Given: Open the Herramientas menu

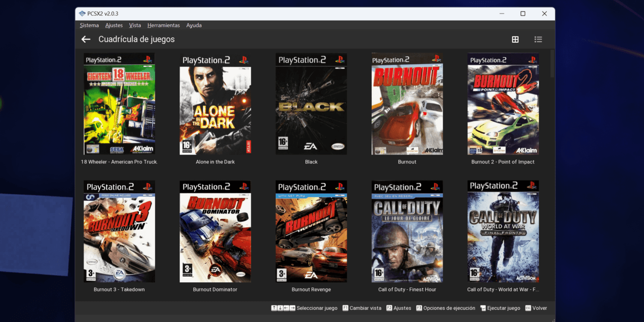Looking at the screenshot, I should [x=164, y=25].
